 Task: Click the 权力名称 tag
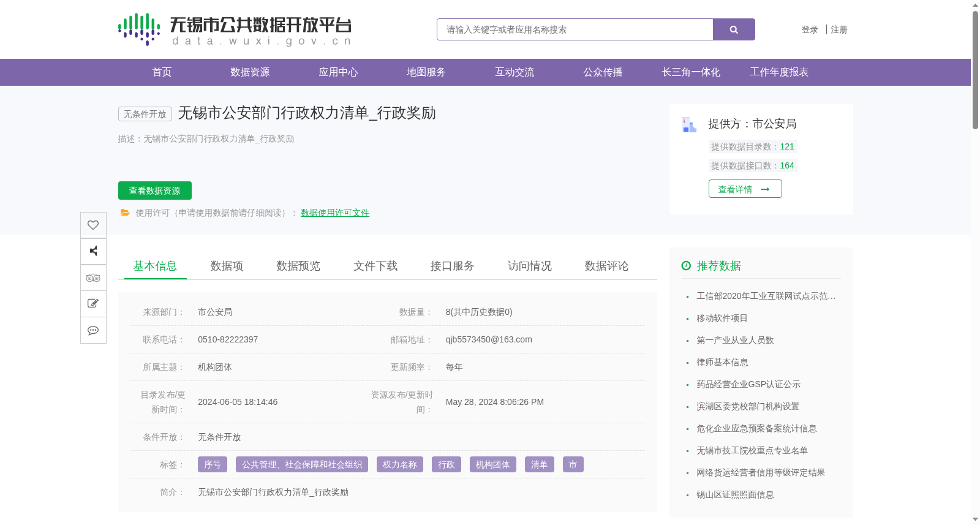tap(400, 464)
